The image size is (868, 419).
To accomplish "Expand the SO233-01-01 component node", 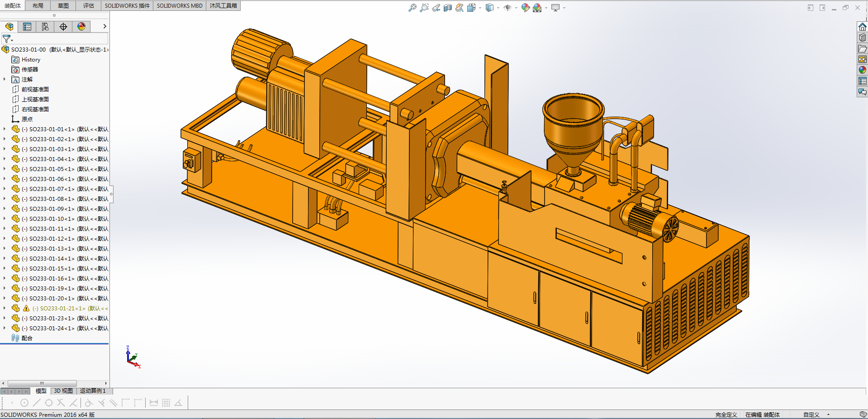I will [x=5, y=129].
